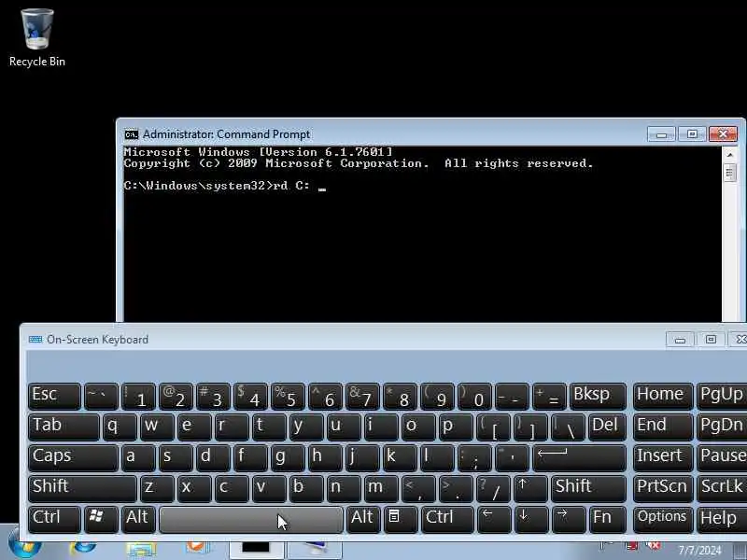747x560 pixels.
Task: Tap the down arrow key
Action: 530,519
